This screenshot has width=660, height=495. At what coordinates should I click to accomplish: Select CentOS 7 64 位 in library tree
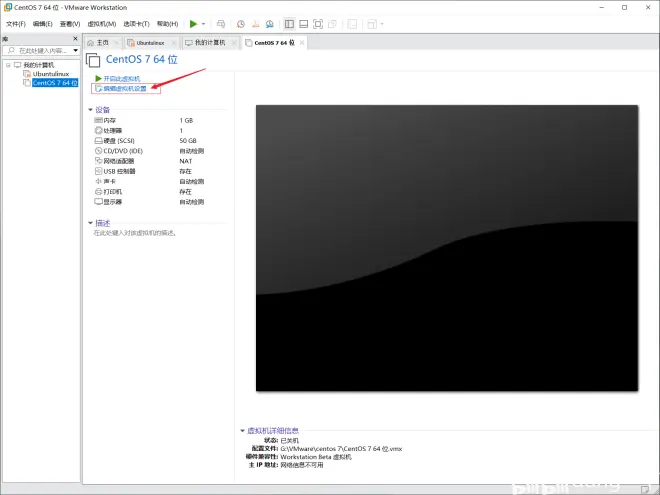pos(55,83)
